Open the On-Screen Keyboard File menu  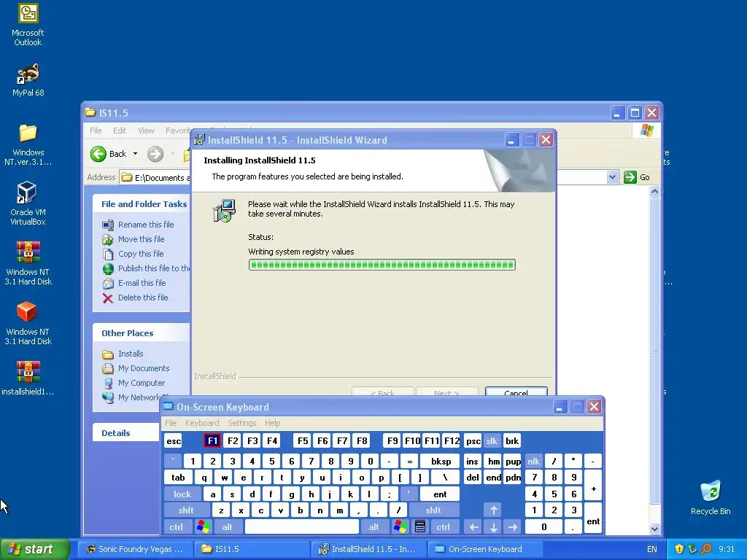click(x=171, y=423)
